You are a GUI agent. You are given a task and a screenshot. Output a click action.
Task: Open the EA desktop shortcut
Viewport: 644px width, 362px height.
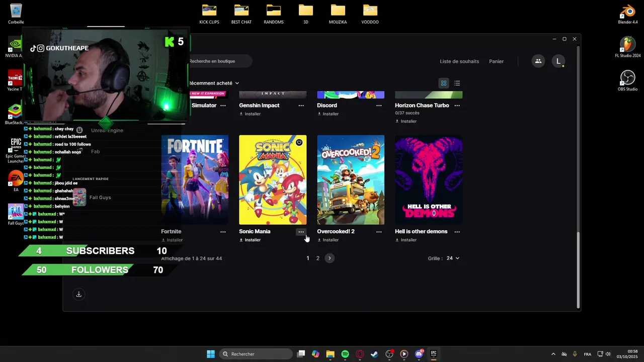pyautogui.click(x=16, y=181)
